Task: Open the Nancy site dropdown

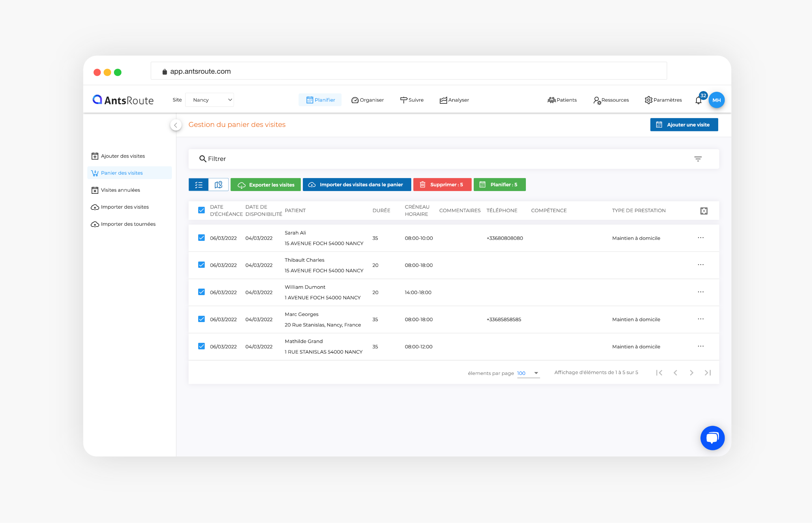Action: [209, 100]
